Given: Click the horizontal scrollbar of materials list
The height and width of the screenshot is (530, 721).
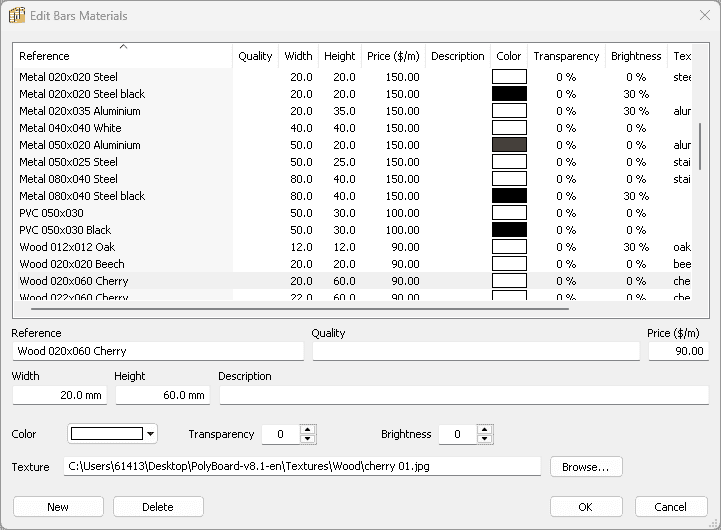Looking at the screenshot, I should pos(300,309).
